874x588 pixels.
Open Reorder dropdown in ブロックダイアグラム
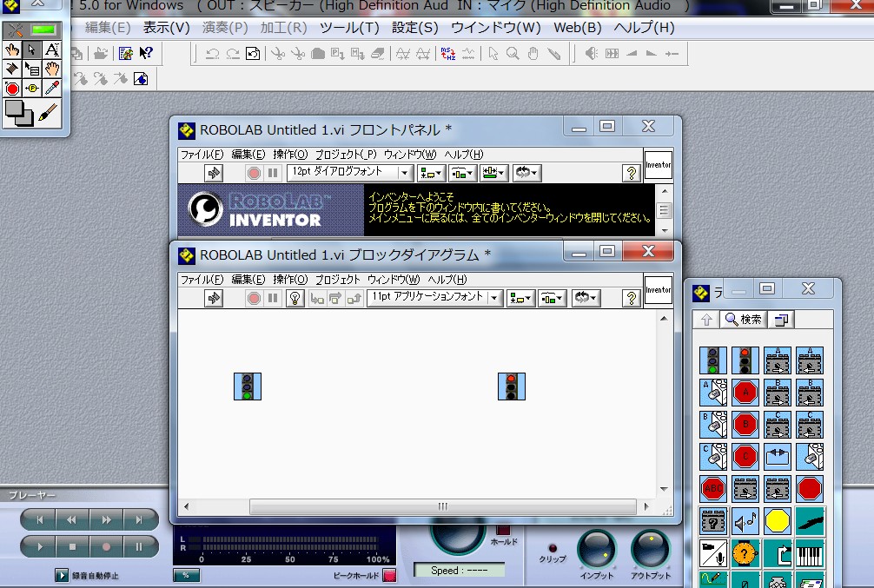point(586,298)
